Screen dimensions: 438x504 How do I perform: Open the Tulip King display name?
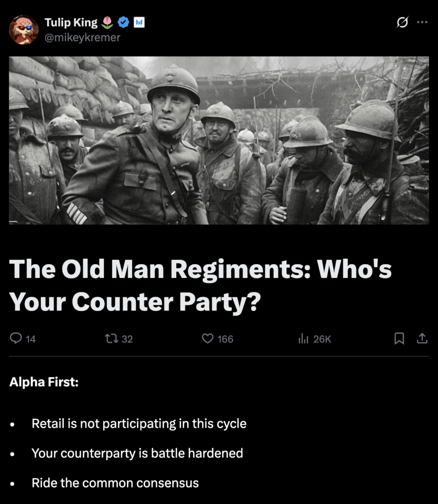click(71, 22)
